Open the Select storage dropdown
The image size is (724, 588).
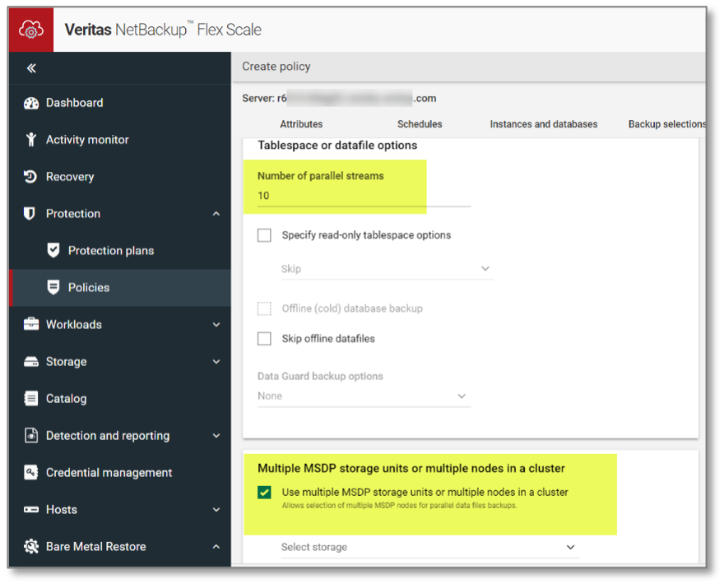tap(429, 548)
